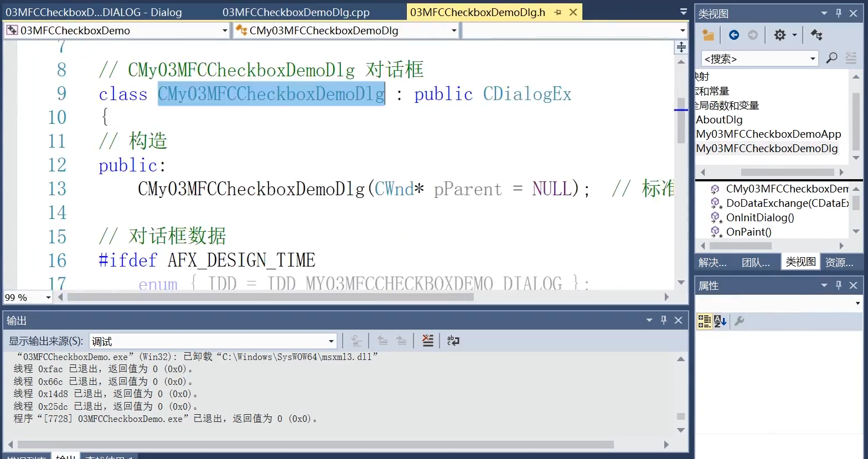Image resolution: width=868 pixels, height=459 pixels.
Task: Select the OnInitDialog() method icon
Action: 715,218
